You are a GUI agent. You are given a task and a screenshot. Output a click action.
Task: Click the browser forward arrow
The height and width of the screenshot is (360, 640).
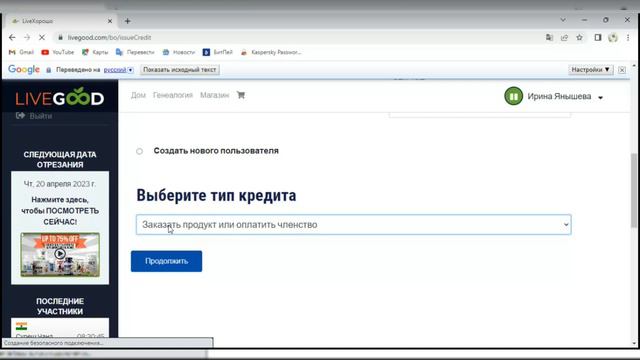click(27, 38)
